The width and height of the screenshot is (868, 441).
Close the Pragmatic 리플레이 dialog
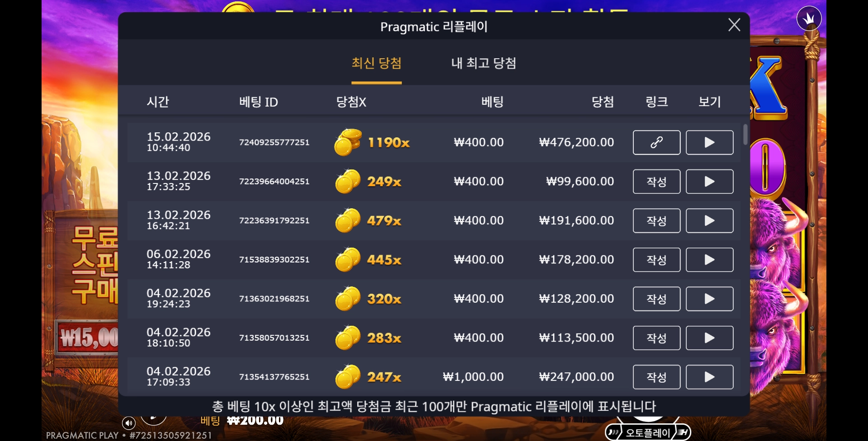coord(734,25)
